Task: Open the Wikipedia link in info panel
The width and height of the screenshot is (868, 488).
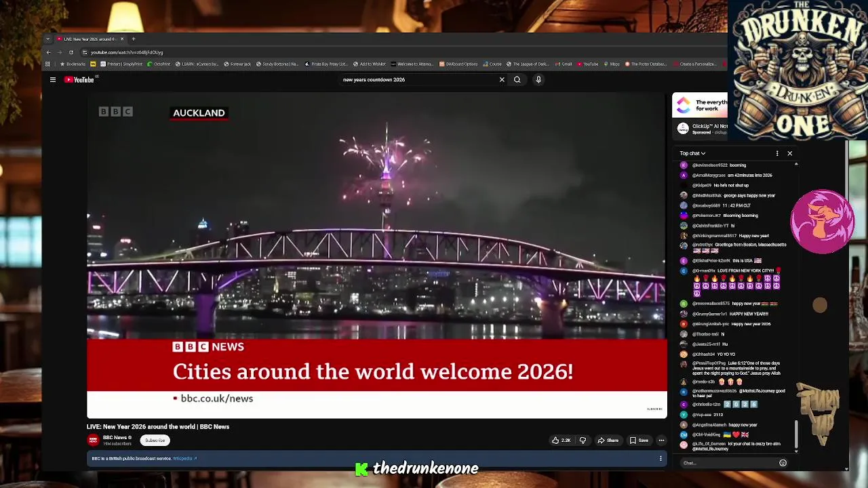Action: pyautogui.click(x=184, y=459)
